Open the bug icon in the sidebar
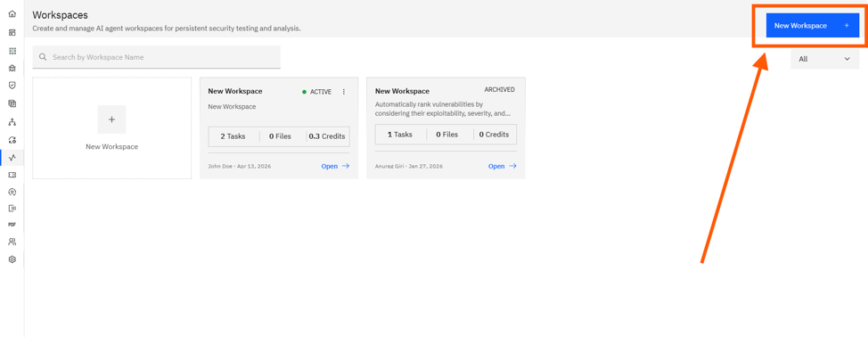The width and height of the screenshot is (868, 337). point(12,68)
